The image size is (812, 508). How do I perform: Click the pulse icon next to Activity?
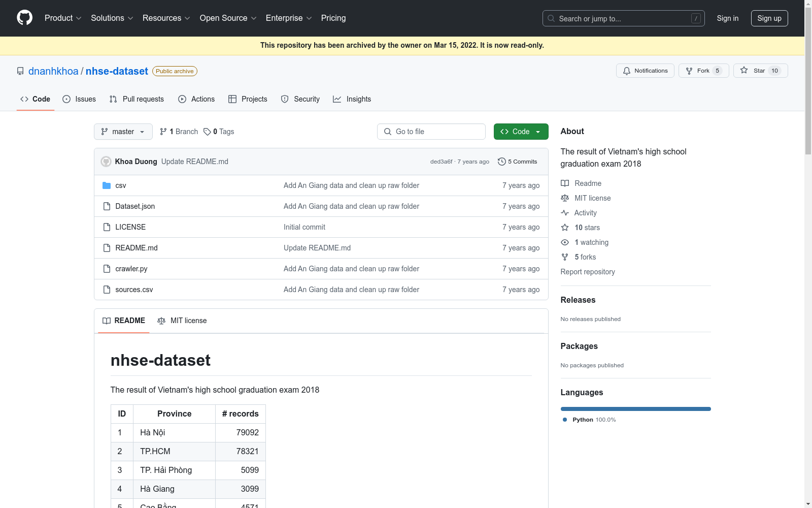[565, 213]
